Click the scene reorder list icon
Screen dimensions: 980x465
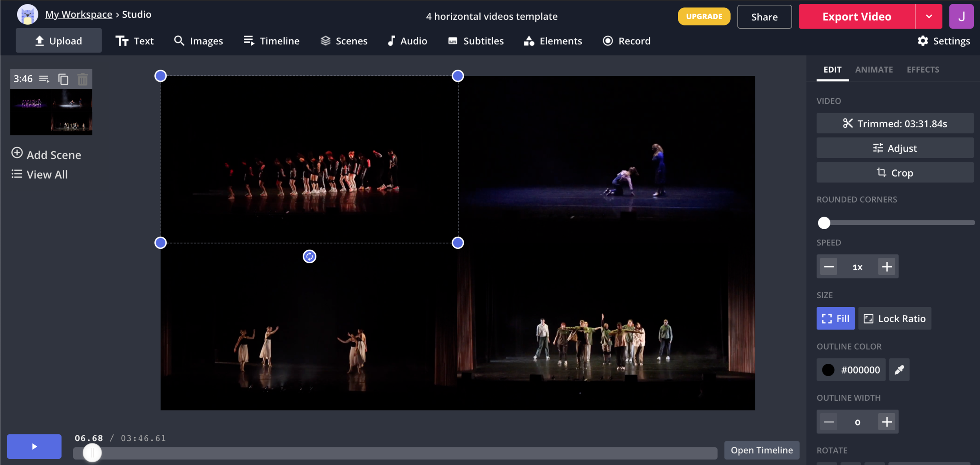44,79
